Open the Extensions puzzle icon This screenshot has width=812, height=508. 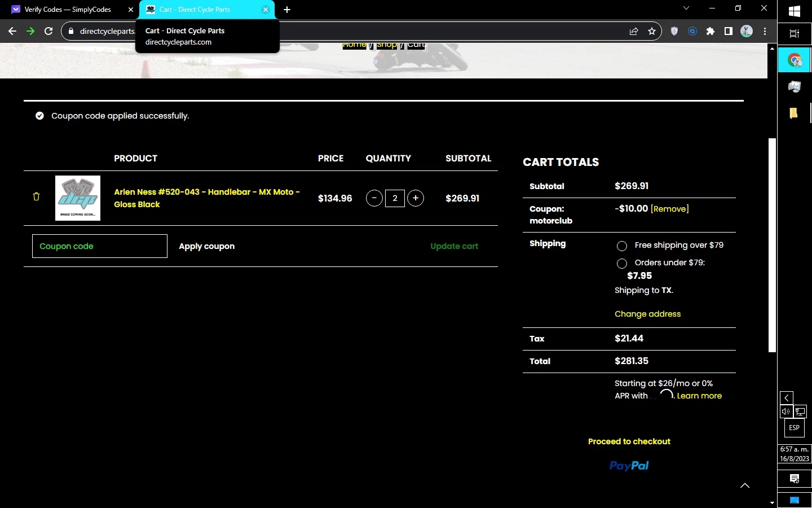pos(710,32)
